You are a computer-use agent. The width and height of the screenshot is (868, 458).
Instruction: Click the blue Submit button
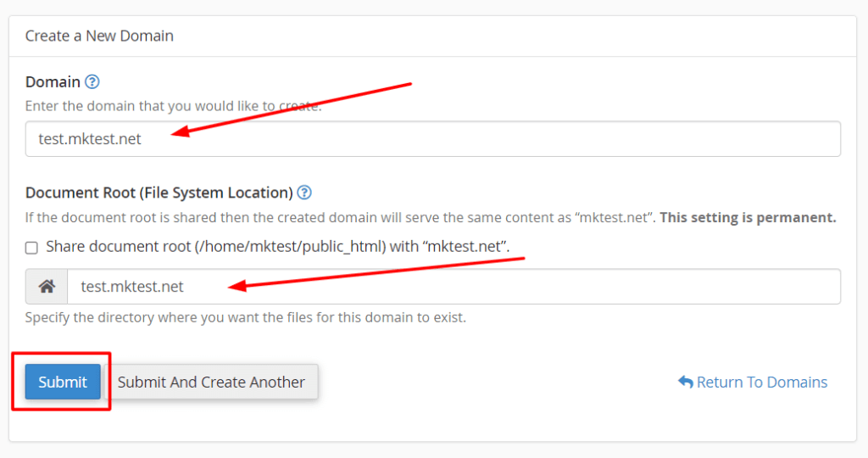coord(63,382)
